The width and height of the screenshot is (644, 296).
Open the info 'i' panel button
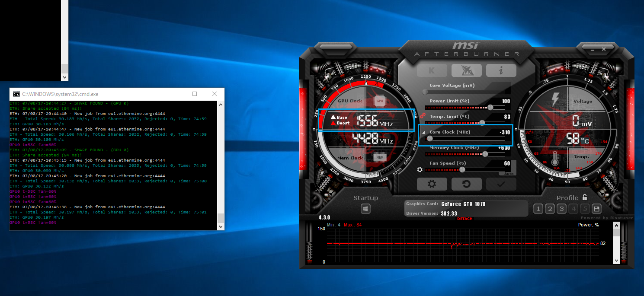501,70
